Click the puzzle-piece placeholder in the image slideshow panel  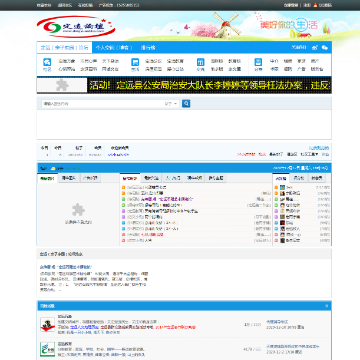click(x=78, y=210)
